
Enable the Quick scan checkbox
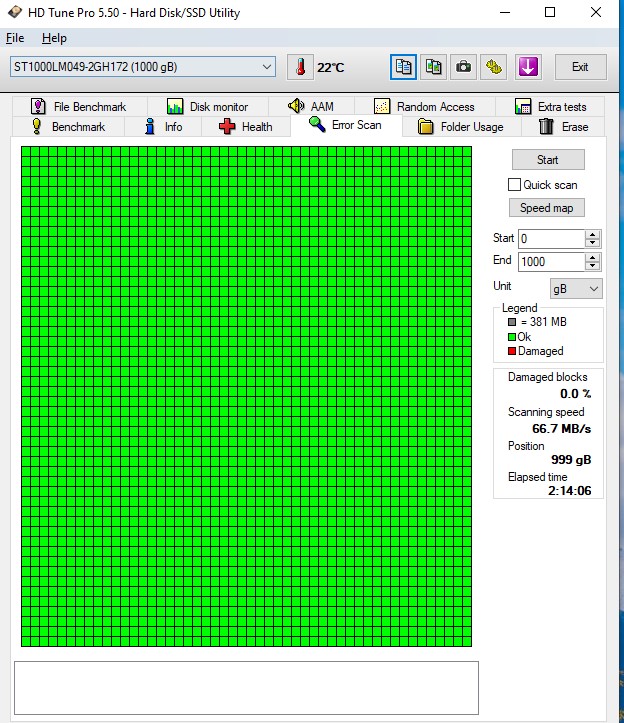click(514, 184)
